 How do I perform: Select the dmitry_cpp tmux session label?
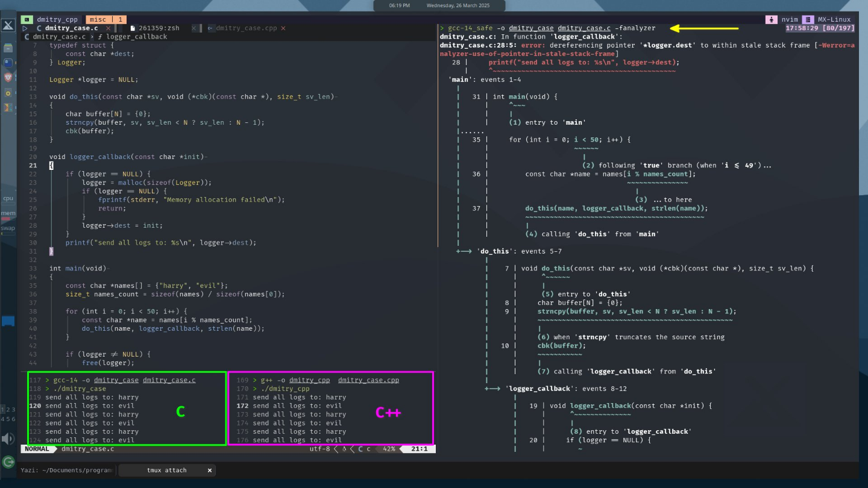(x=57, y=19)
